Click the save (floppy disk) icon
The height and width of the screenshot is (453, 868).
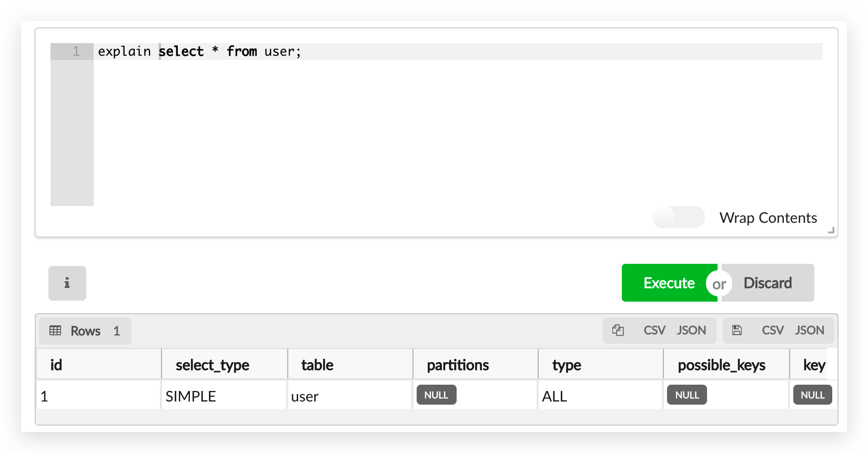point(737,331)
